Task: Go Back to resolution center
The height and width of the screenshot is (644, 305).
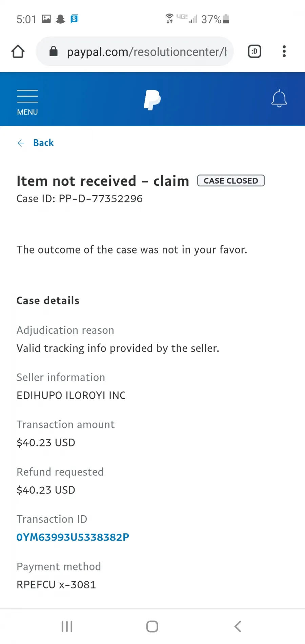Action: pyautogui.click(x=43, y=143)
